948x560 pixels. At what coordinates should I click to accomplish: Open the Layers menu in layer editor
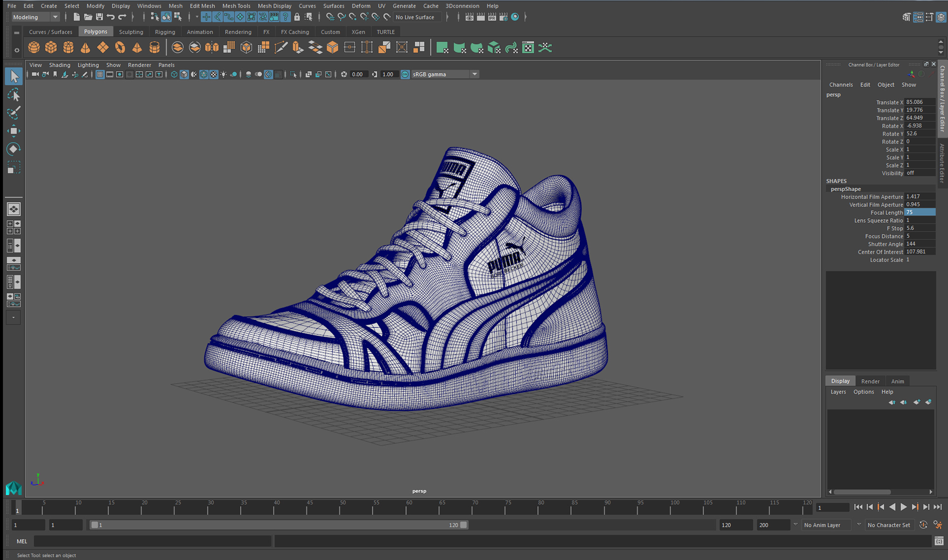[838, 392]
